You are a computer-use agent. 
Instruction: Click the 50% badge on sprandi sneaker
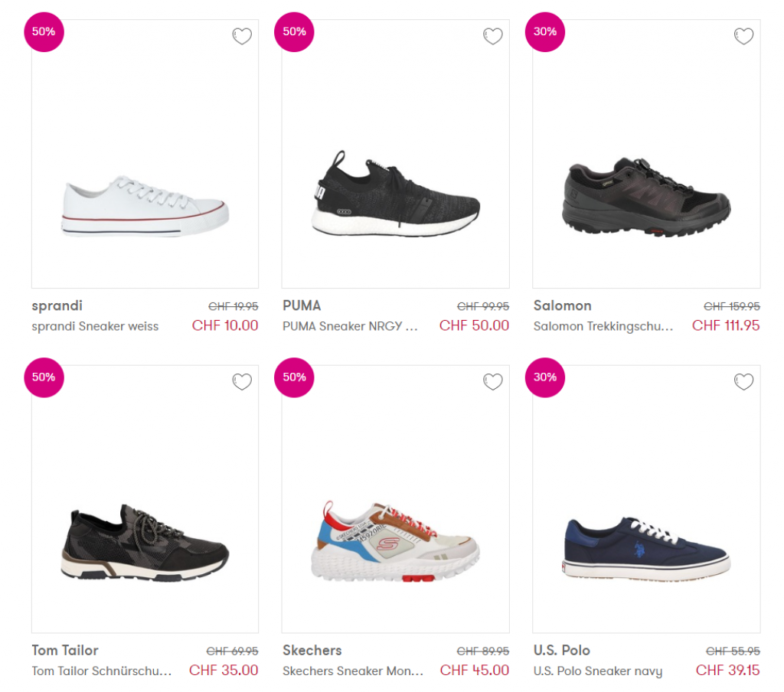pyautogui.click(x=44, y=32)
